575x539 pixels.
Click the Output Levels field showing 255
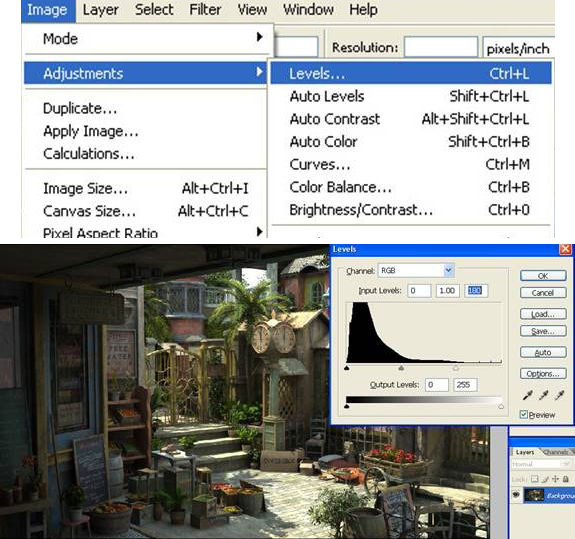pyautogui.click(x=465, y=385)
